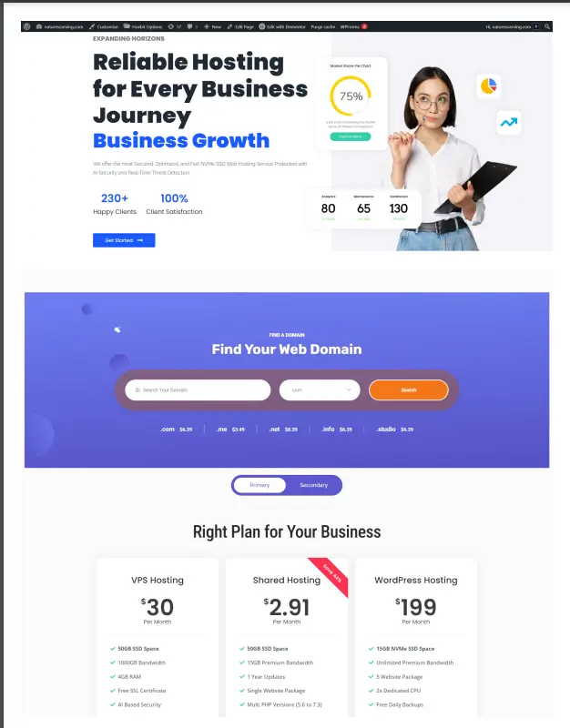The height and width of the screenshot is (728, 570).
Task: Click the updates counter showing 17
Action: (x=175, y=26)
